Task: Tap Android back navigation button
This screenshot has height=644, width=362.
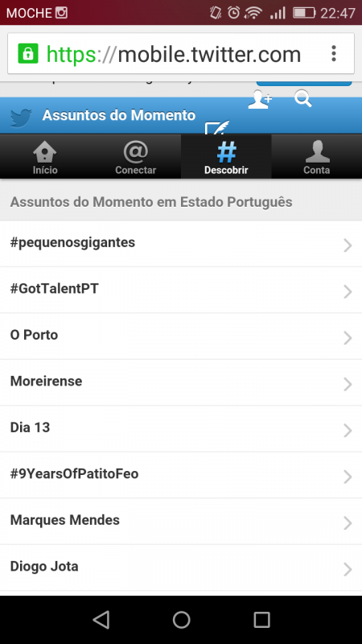Action: point(101,619)
